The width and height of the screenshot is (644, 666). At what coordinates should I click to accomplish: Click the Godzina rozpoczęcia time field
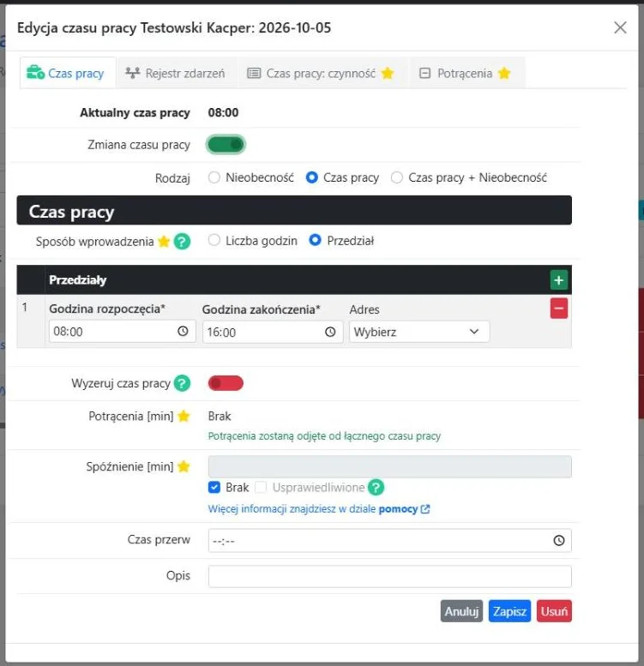point(122,332)
